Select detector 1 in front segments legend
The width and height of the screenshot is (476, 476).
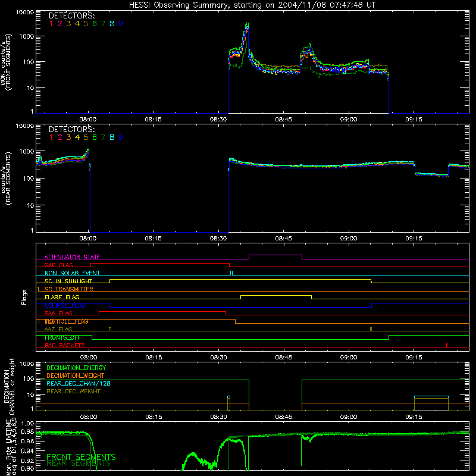pyautogui.click(x=51, y=23)
